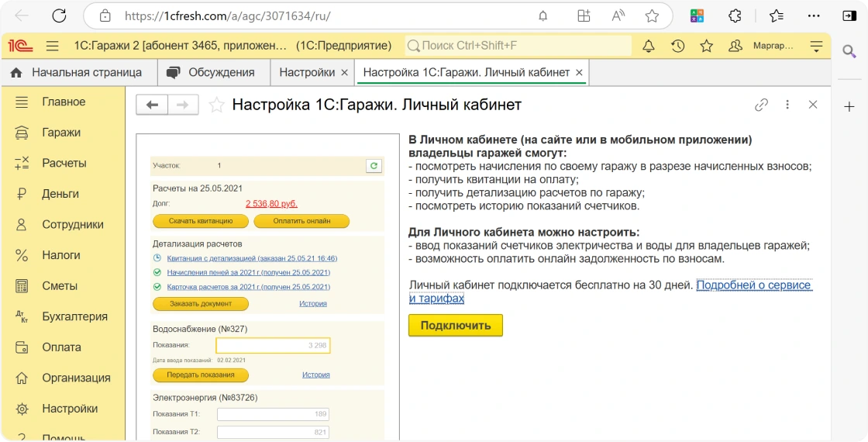Open Главное section in sidebar

[x=63, y=102]
